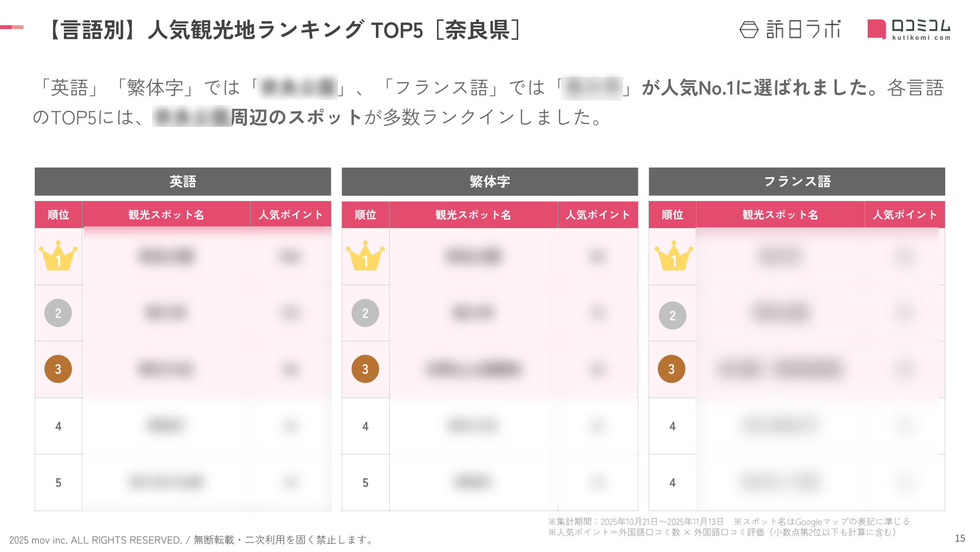This screenshot has width=980, height=552.
Task: Click the 口コミコム kutikomi logo
Action: pyautogui.click(x=909, y=30)
